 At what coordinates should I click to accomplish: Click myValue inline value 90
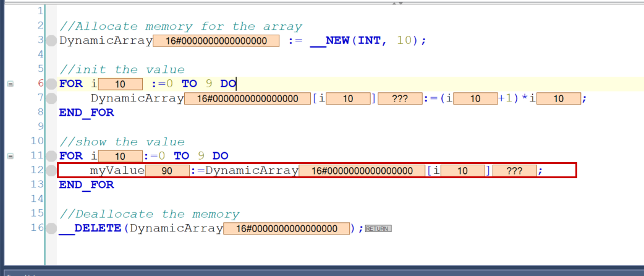click(x=167, y=171)
